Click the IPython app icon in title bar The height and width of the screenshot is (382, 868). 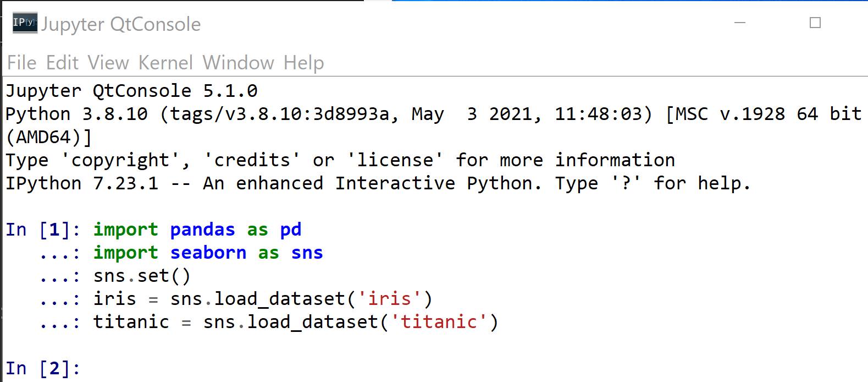(25, 23)
